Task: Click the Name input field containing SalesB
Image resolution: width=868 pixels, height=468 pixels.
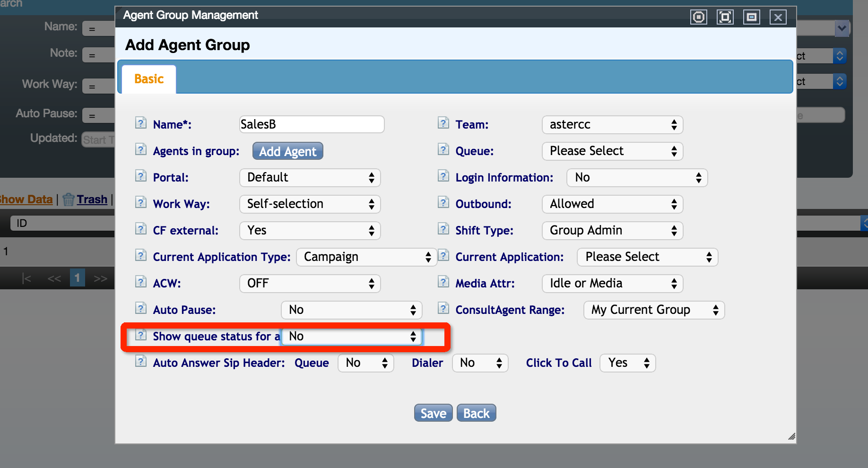Action: coord(312,124)
